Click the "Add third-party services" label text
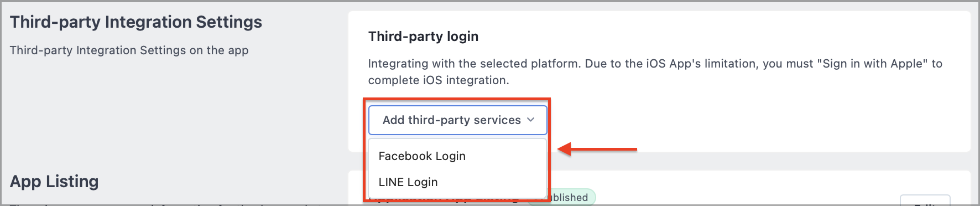 pos(452,120)
